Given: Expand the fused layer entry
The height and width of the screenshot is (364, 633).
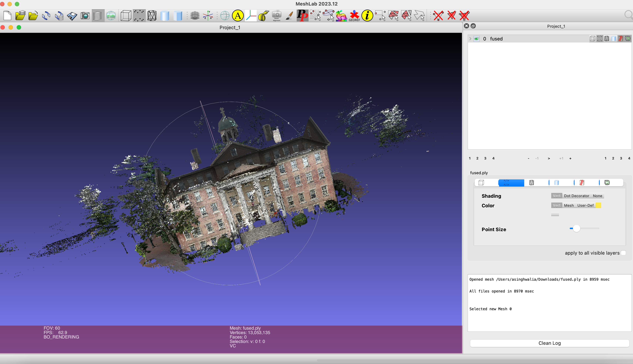Looking at the screenshot, I should click(471, 39).
